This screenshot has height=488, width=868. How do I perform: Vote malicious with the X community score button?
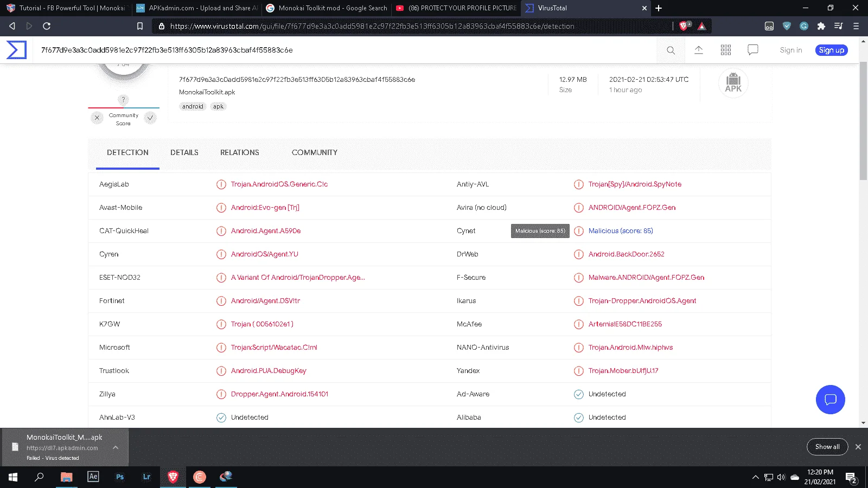(x=97, y=118)
